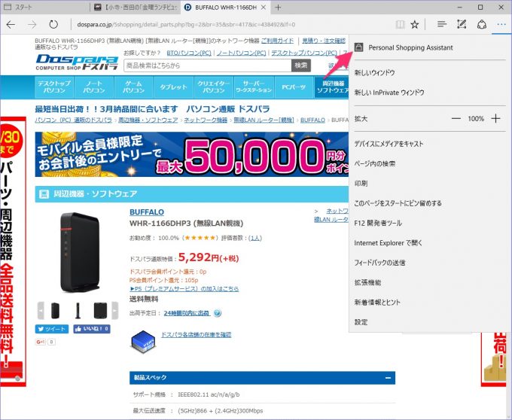
Task: Focus the 商品検索 search field
Action: click(208, 65)
